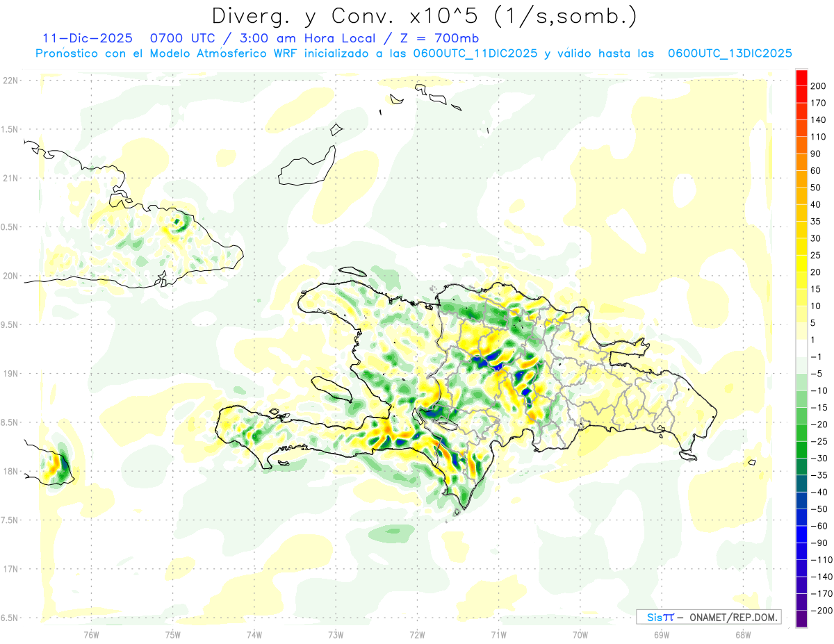Select valid-until time "0600UTC_13DIC2025"
Image resolution: width=834 pixels, height=644 pixels.
pyautogui.click(x=730, y=53)
